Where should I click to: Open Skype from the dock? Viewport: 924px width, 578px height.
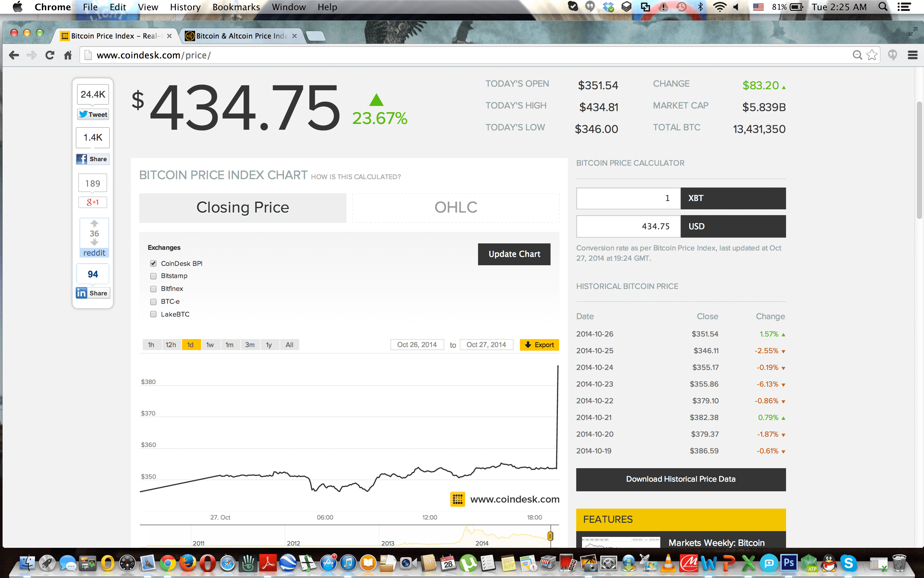point(849,563)
